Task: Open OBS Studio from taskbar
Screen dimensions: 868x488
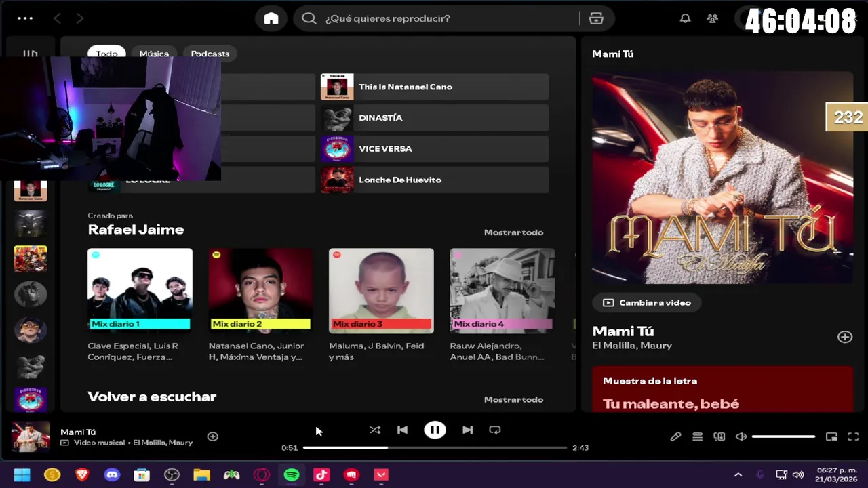Action: click(x=172, y=475)
